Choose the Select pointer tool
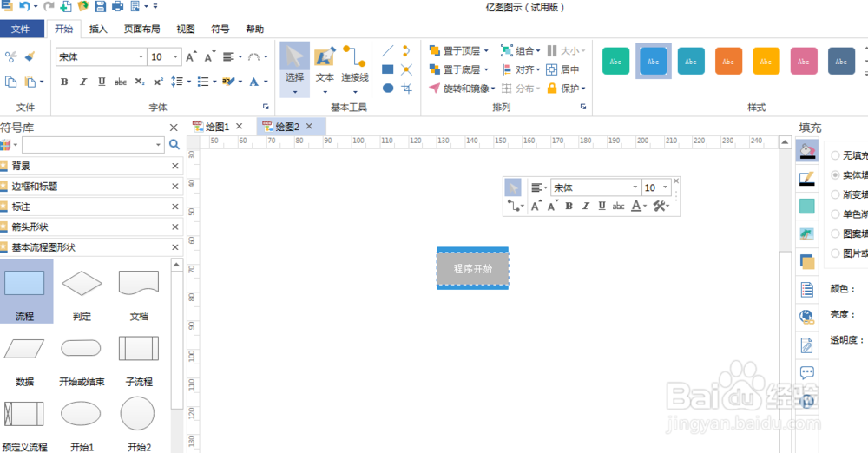This screenshot has height=453, width=868. pyautogui.click(x=294, y=68)
